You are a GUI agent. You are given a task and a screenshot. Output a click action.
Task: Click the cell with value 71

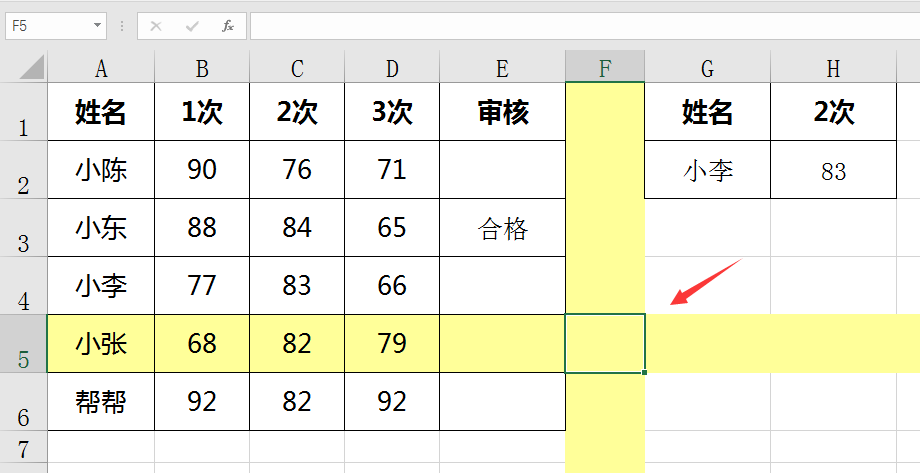tap(392, 170)
